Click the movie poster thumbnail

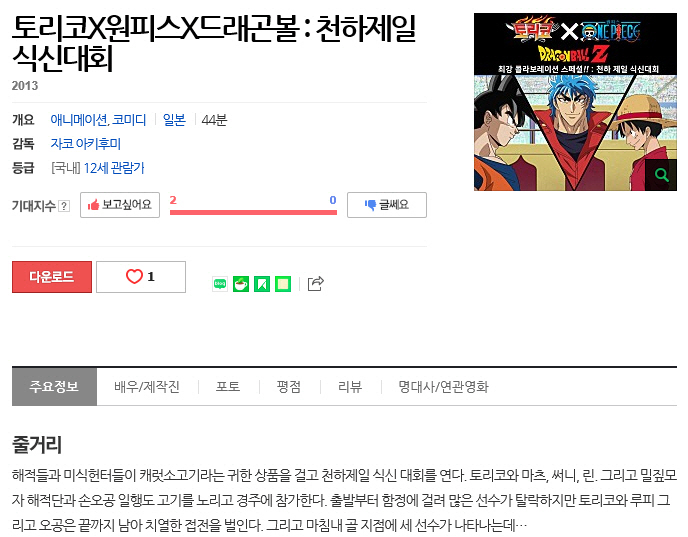point(575,102)
